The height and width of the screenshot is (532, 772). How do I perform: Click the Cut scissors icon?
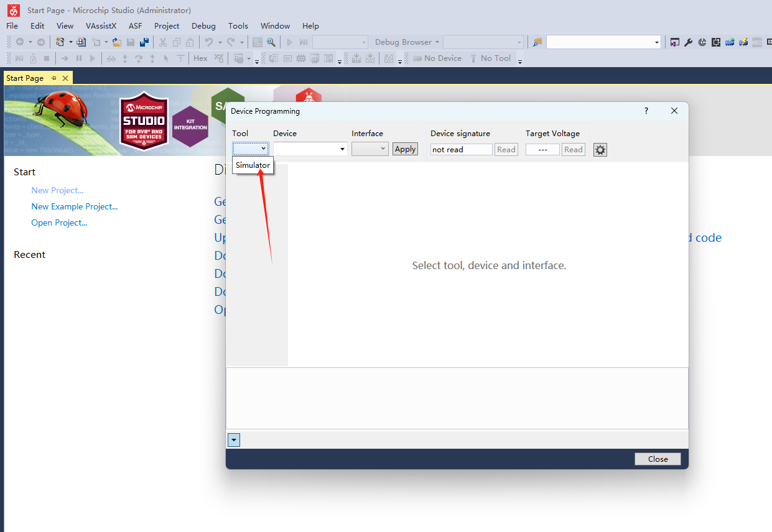pos(163,42)
